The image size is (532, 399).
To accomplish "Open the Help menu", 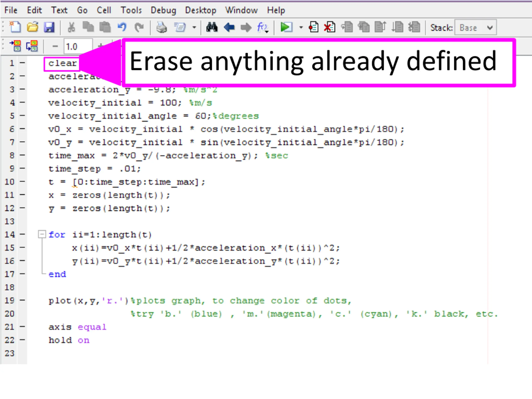I will (276, 10).
